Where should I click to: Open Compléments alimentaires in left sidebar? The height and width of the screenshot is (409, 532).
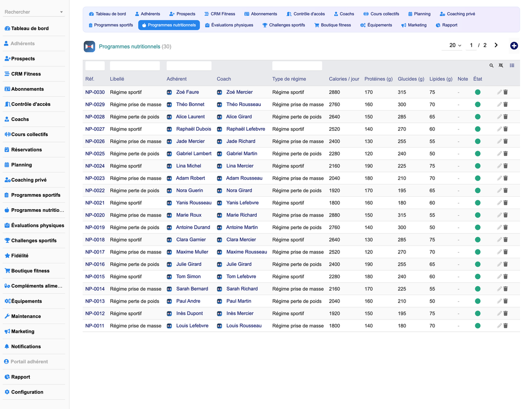tap(34, 286)
